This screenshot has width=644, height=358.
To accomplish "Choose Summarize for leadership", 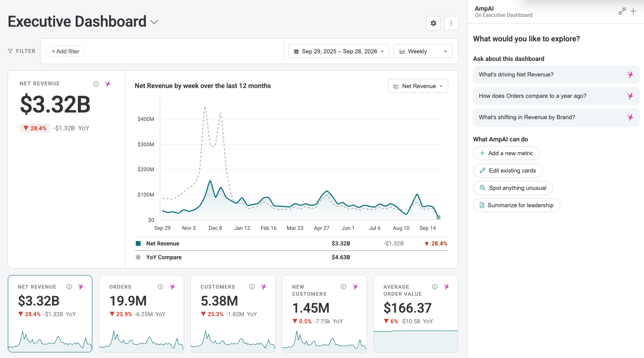I will [x=517, y=205].
